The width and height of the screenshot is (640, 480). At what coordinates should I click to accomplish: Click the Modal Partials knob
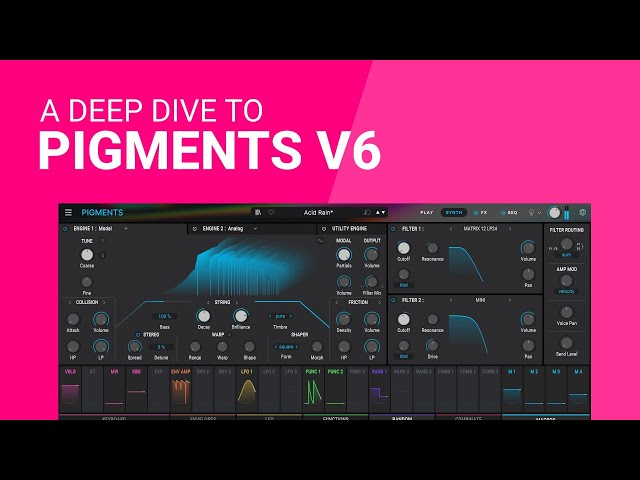[344, 255]
